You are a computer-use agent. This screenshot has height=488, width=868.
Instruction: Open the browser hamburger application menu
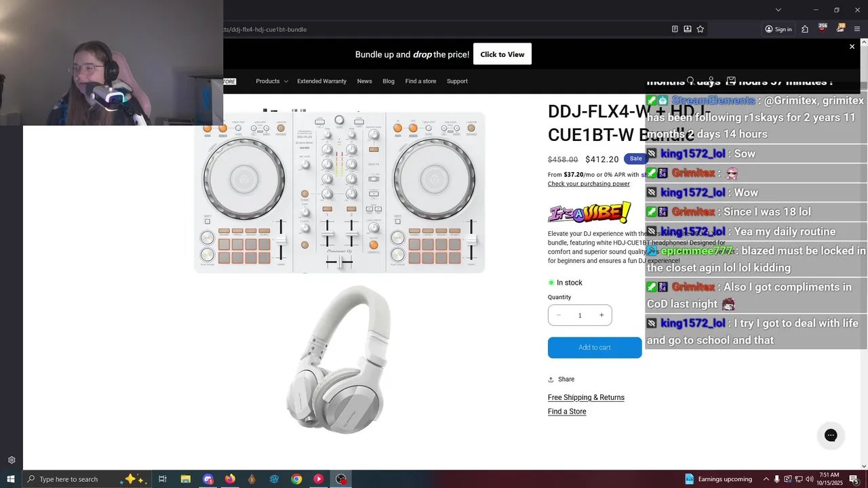point(857,29)
